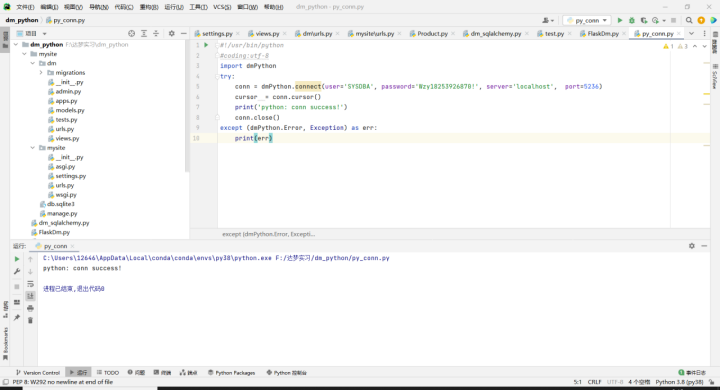Open the user account dropdown in toolbar
Viewport: 720px width, 390px height.
pyautogui.click(x=548, y=20)
